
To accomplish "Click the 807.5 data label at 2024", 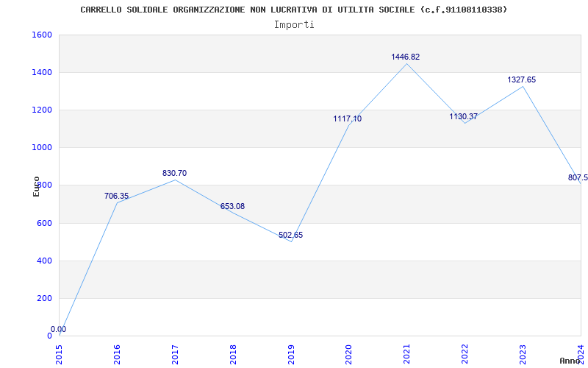I will pos(578,177).
